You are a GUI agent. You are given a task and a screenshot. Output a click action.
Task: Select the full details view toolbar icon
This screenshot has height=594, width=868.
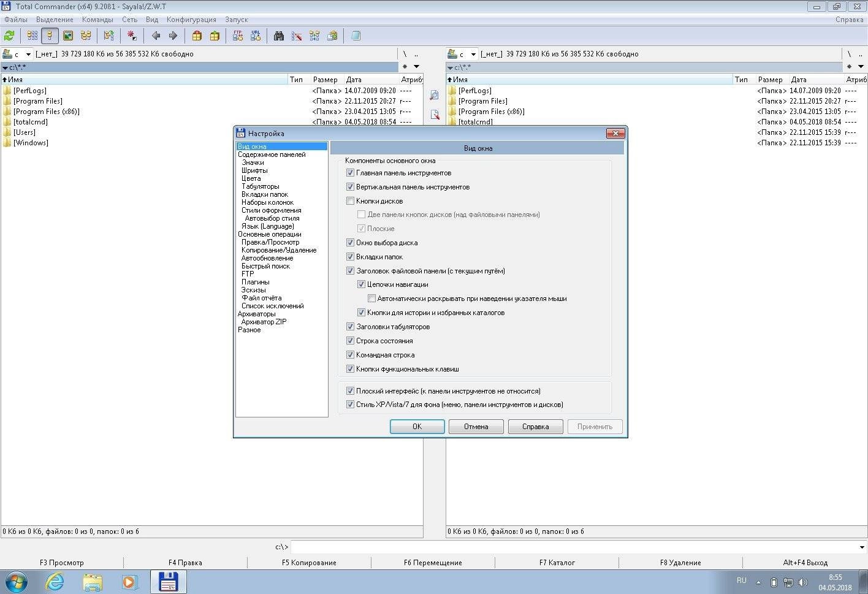coord(50,36)
